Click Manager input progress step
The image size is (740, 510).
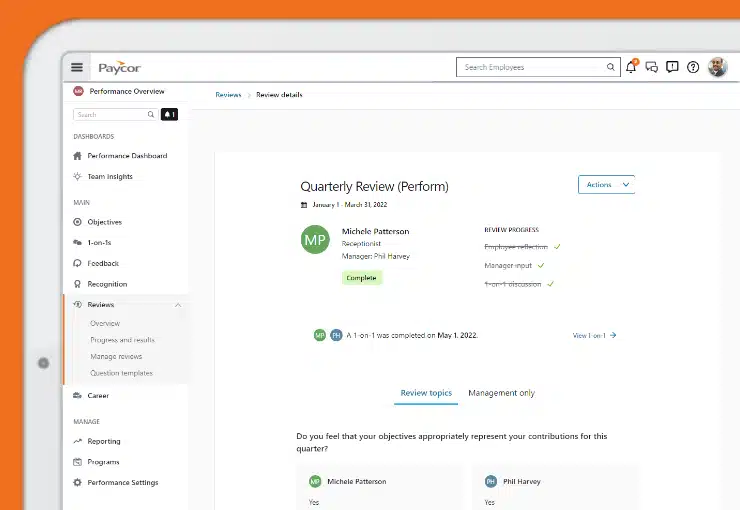(508, 266)
